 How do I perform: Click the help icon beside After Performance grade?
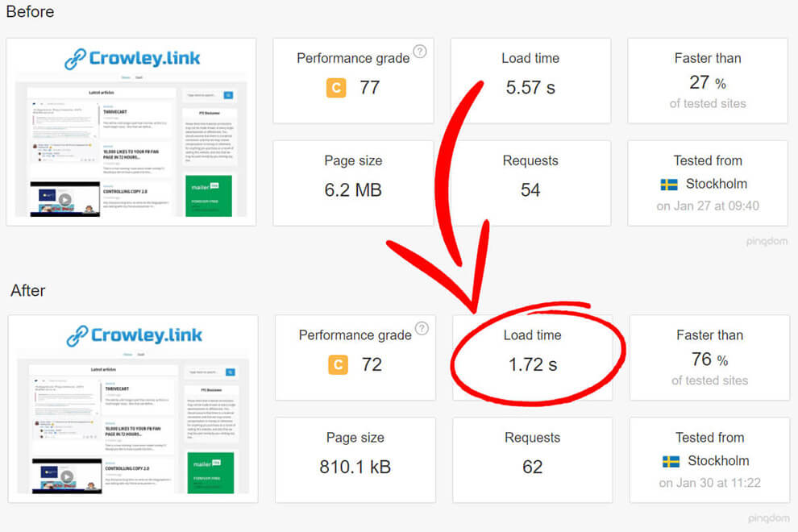422,329
